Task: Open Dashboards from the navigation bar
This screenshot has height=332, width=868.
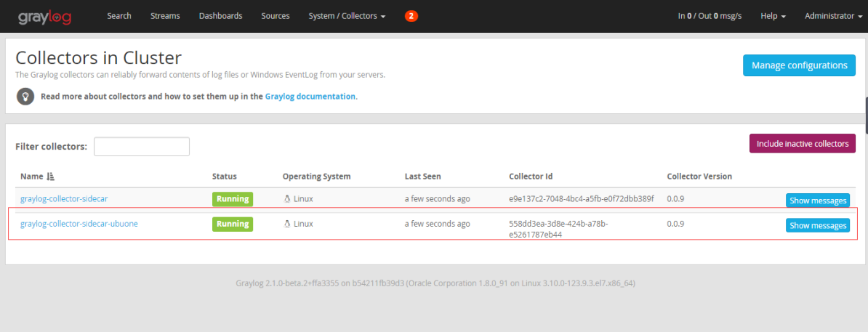Action: tap(220, 16)
